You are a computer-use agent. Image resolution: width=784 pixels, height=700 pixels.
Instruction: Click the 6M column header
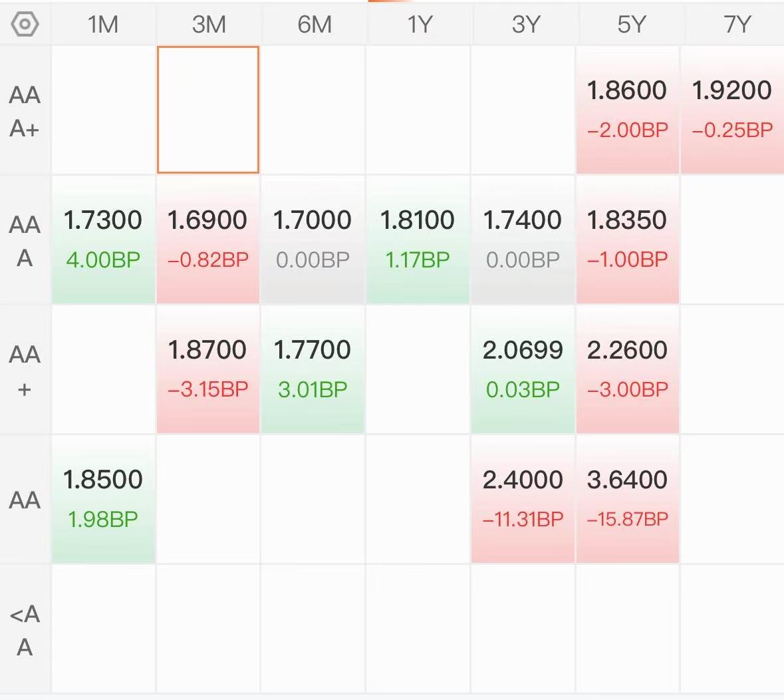pos(314,25)
